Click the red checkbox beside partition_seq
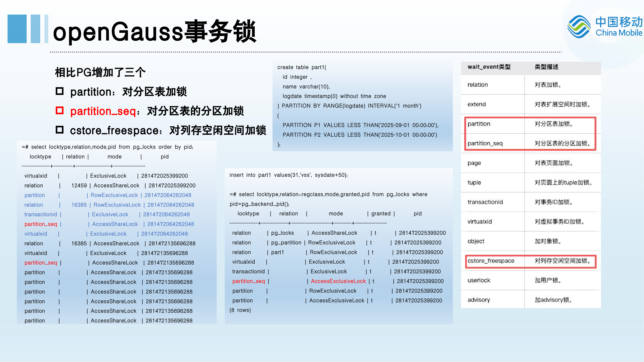Viewport: 644px width, 362px height. pyautogui.click(x=59, y=110)
